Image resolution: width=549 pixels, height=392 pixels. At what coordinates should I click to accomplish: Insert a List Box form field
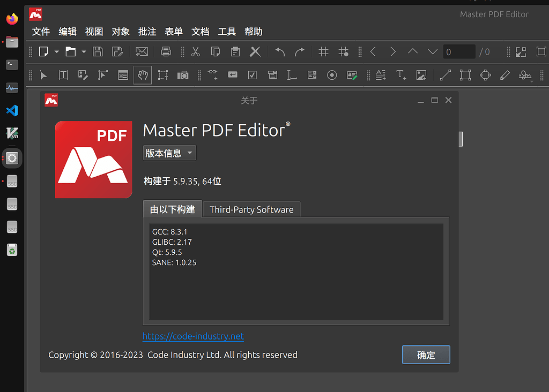tap(312, 75)
